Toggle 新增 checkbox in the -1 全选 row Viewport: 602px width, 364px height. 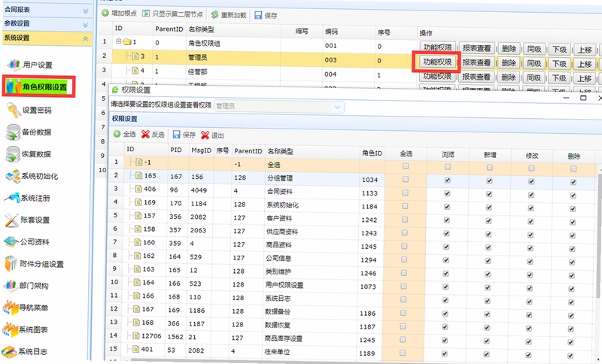490,167
